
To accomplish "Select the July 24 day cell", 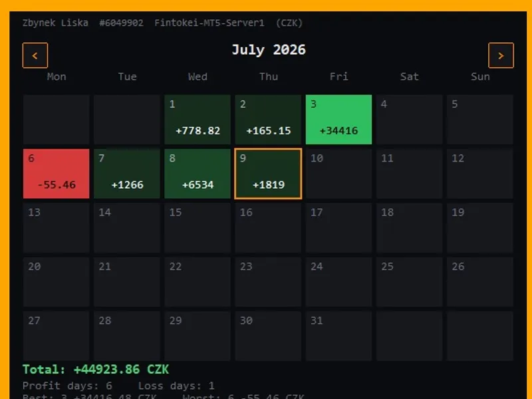I will [338, 282].
